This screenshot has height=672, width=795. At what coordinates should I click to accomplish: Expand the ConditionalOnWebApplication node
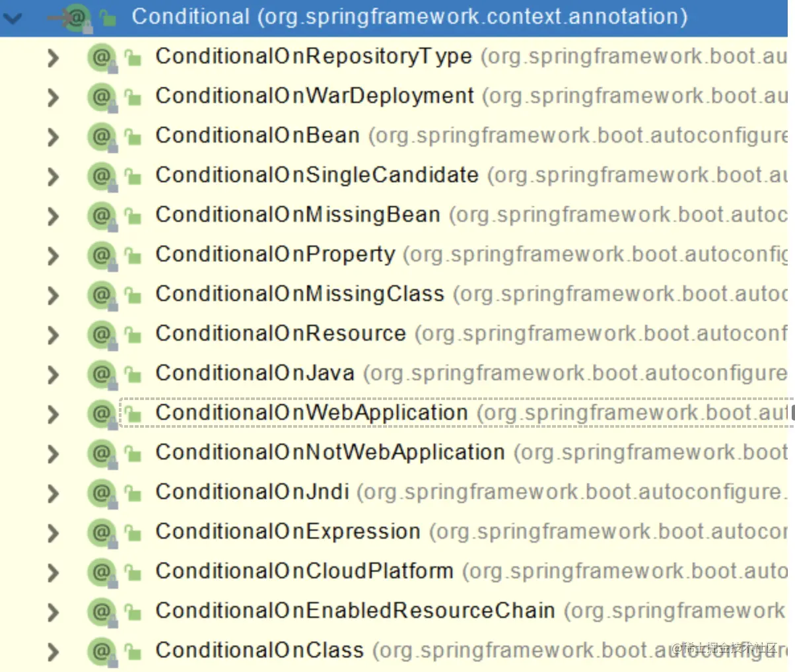coord(53,415)
